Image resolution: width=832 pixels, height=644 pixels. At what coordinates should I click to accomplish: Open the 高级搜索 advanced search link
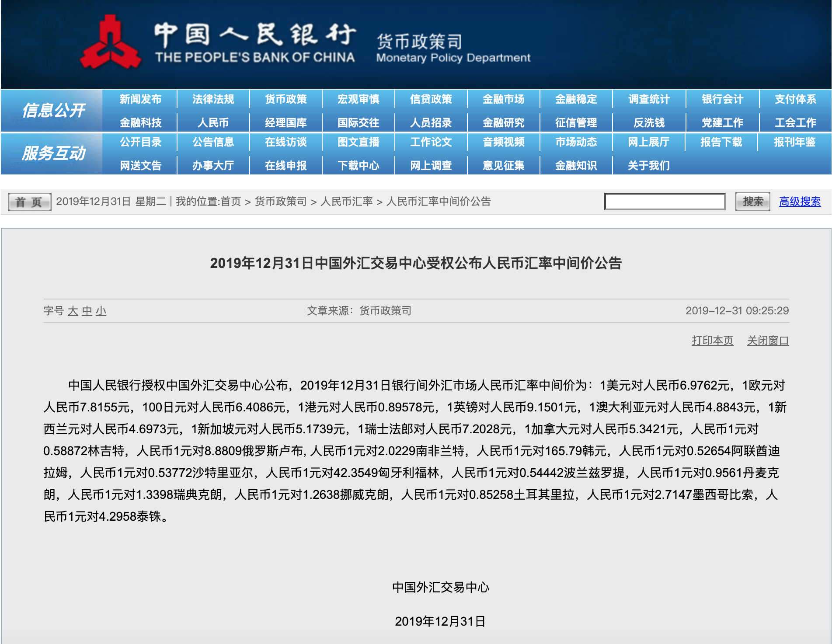pyautogui.click(x=800, y=202)
